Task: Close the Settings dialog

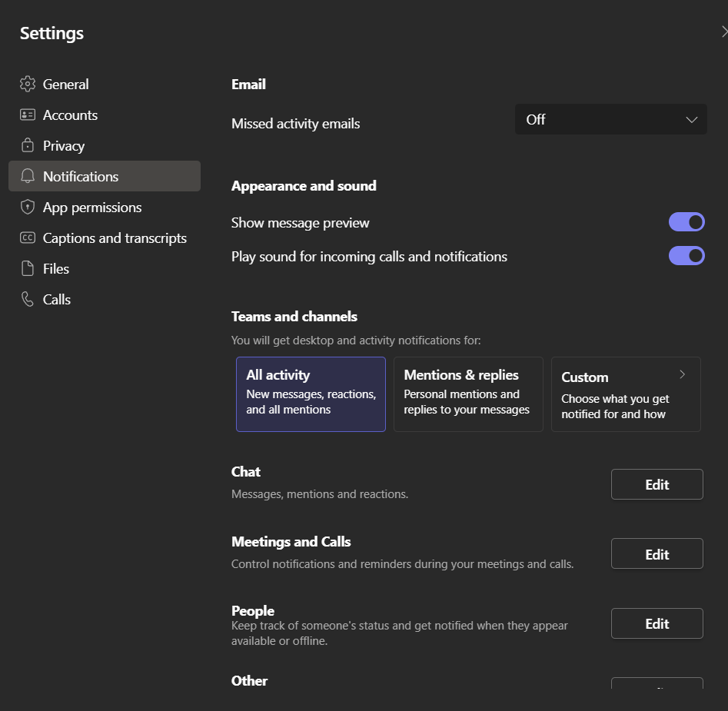Action: [x=724, y=32]
